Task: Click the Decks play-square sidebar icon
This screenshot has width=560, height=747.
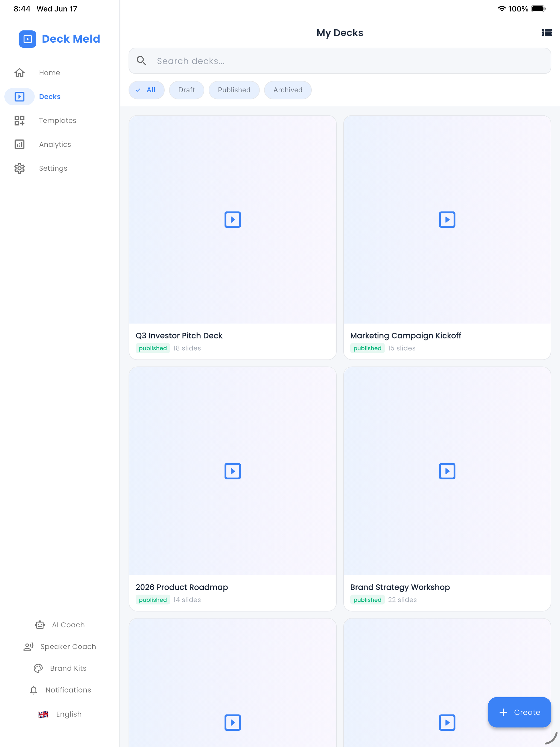Action: [x=20, y=97]
